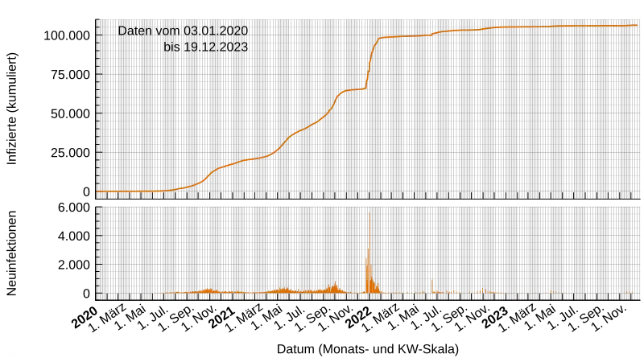Screen dimensions: 644x362
Task: Click the small peak just left of tallest spike
Action: (x=336, y=284)
